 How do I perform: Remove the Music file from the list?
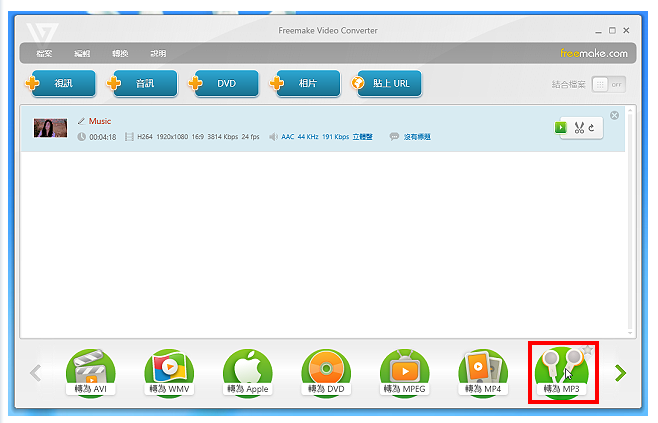click(614, 115)
